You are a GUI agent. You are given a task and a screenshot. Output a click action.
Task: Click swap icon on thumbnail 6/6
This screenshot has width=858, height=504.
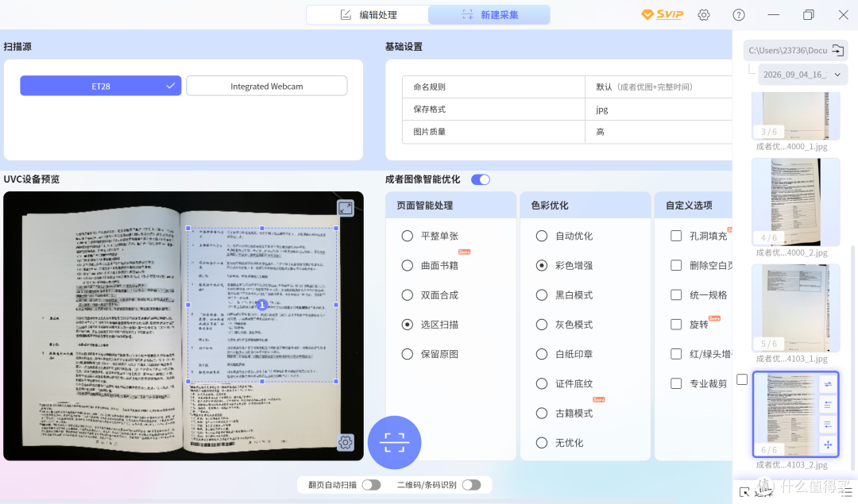coord(828,384)
